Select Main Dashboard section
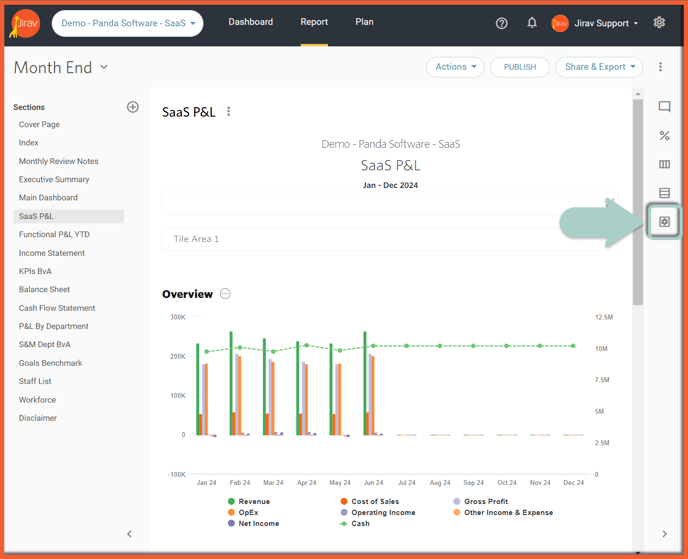This screenshot has width=688, height=559. click(x=48, y=197)
